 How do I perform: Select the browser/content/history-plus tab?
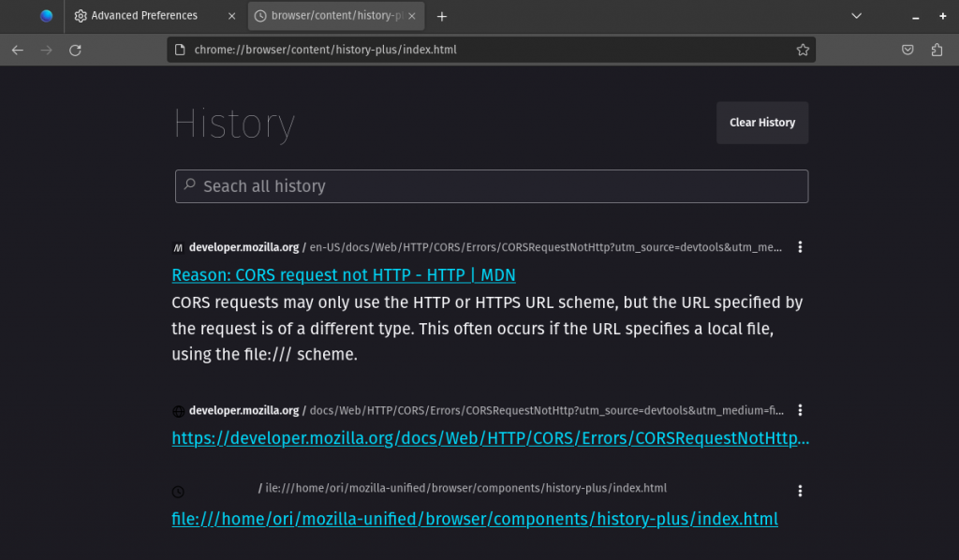pyautogui.click(x=336, y=16)
